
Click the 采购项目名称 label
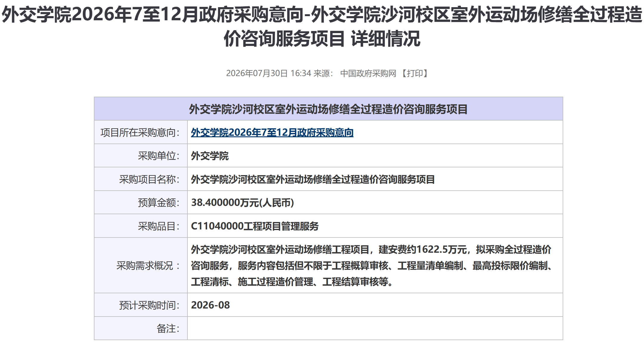click(x=149, y=179)
